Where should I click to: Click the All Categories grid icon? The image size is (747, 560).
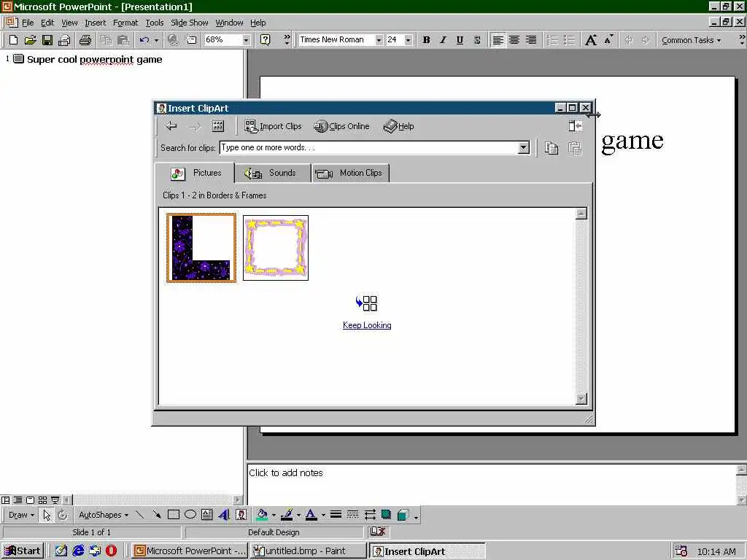217,126
